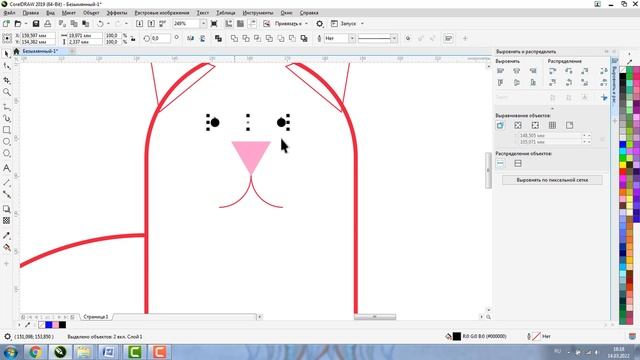The image size is (640, 360).
Task: Toggle the rulers display icon in toolbar
Action: pyautogui.click(x=229, y=24)
